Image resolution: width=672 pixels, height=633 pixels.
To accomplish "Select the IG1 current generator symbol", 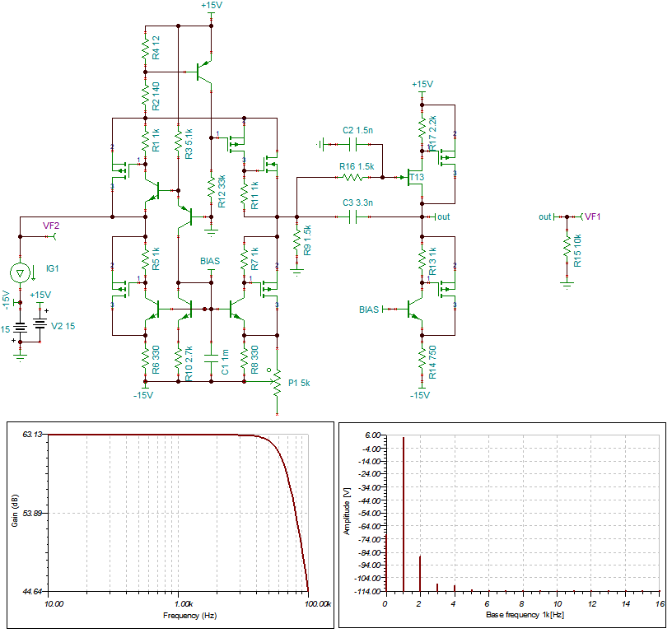I will pyautogui.click(x=20, y=272).
